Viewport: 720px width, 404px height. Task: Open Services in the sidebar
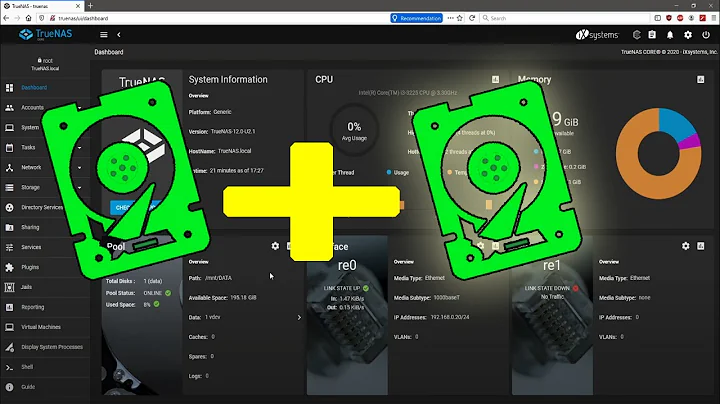(45, 247)
